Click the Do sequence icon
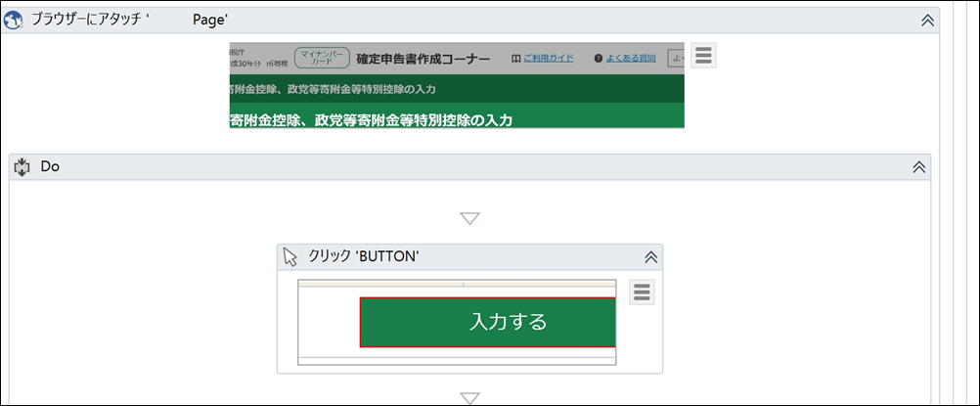The height and width of the screenshot is (406, 980). click(x=22, y=167)
